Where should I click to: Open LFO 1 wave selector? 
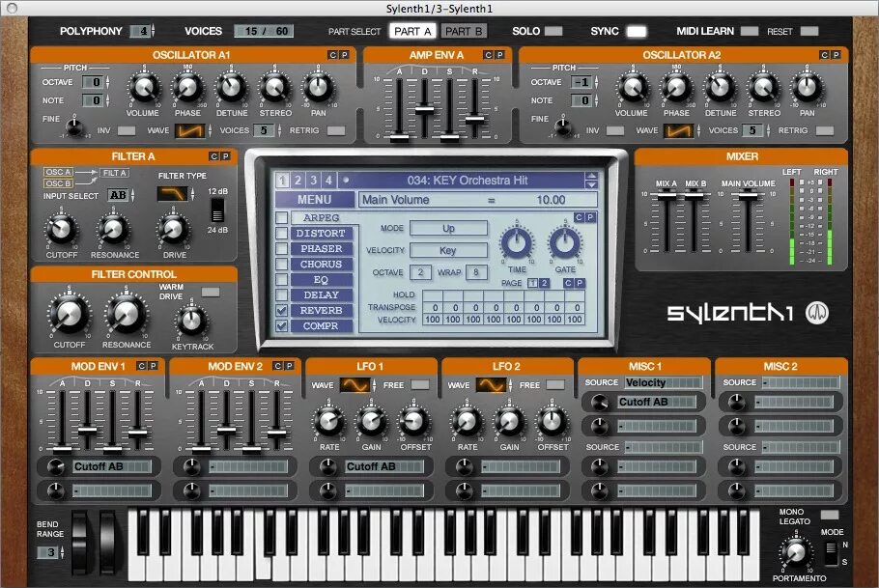(x=355, y=385)
